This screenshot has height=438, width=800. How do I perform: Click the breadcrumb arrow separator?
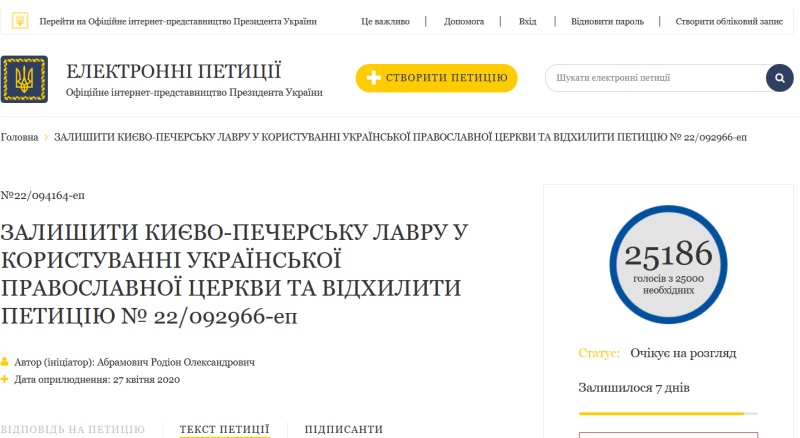(46, 136)
